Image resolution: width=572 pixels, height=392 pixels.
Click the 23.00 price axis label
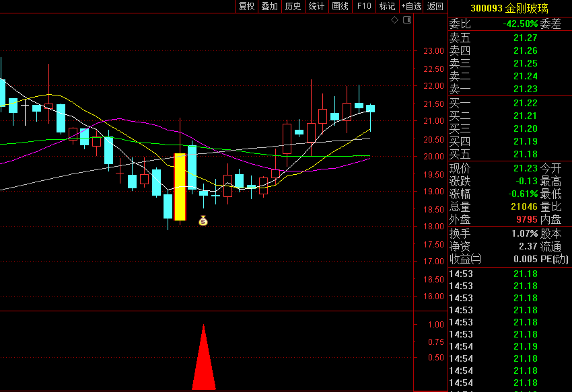(433, 51)
